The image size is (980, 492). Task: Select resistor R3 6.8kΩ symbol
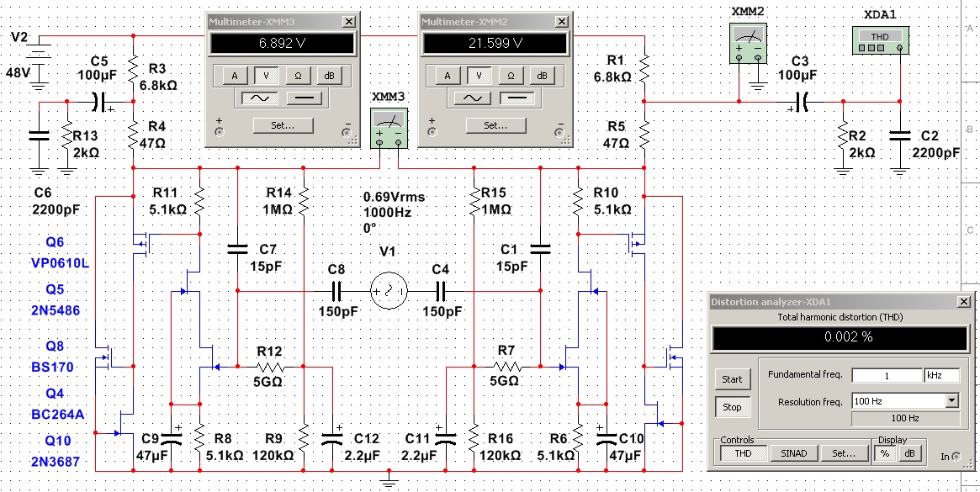133,67
